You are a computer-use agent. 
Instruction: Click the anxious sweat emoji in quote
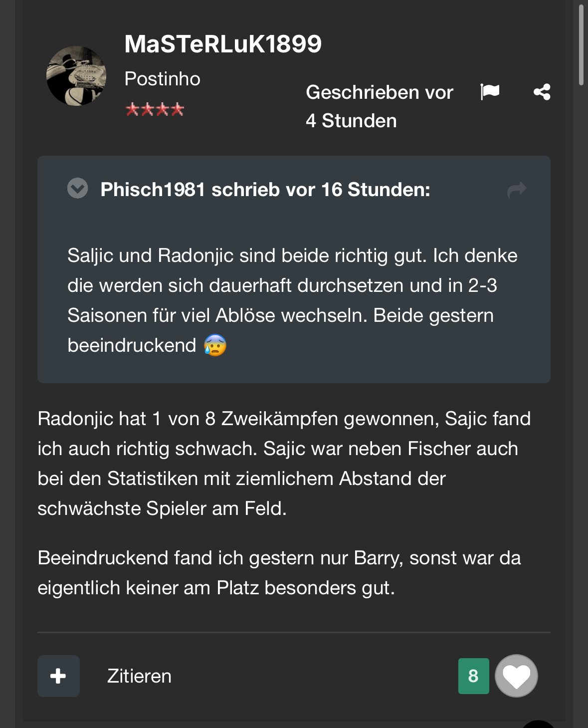(x=215, y=345)
